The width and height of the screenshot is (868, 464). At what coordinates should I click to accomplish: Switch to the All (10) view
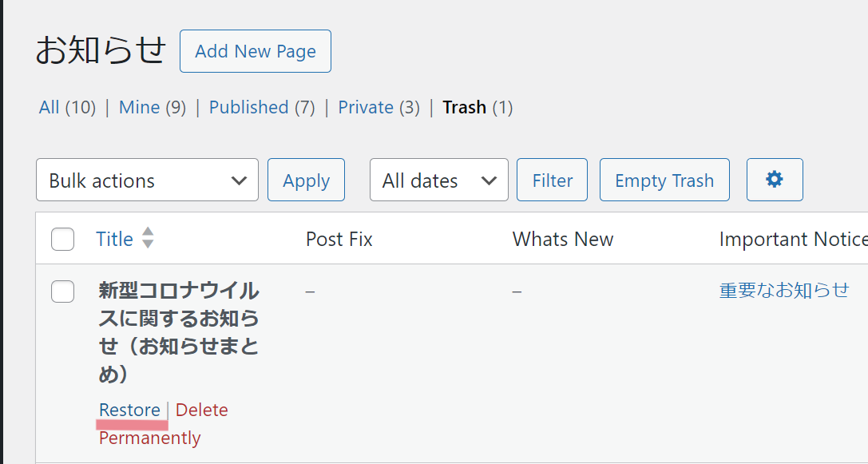click(x=67, y=107)
